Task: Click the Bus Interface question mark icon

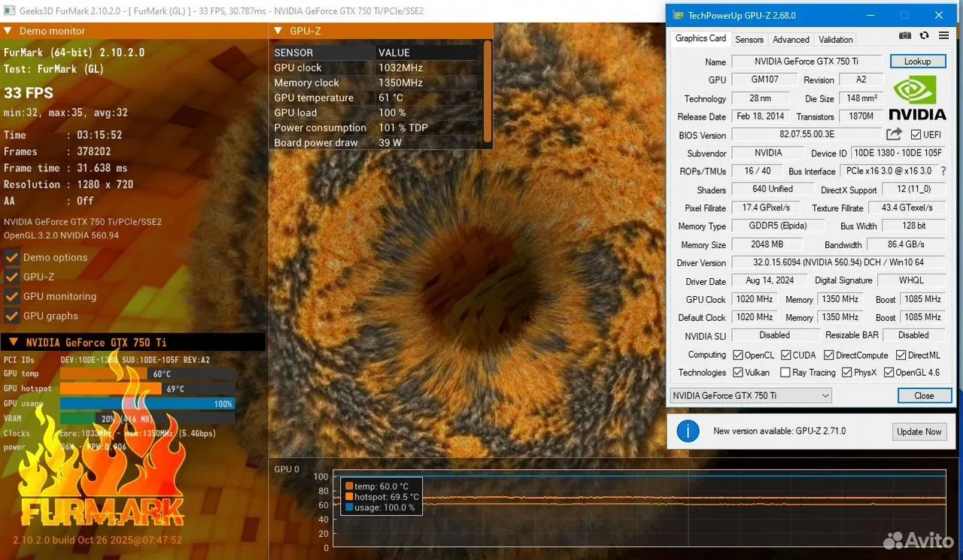Action: (x=943, y=171)
